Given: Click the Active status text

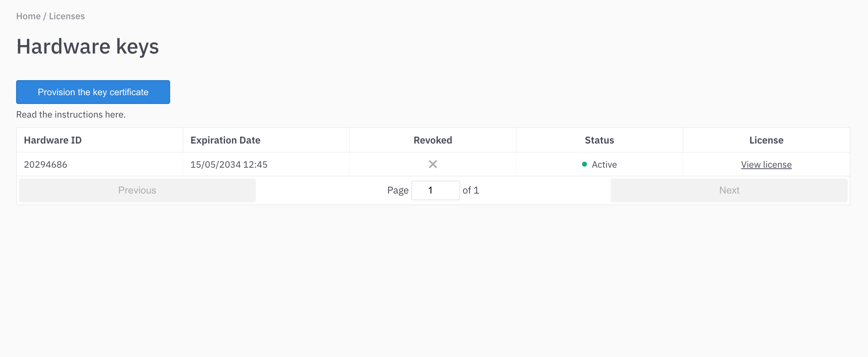Looking at the screenshot, I should (x=604, y=165).
